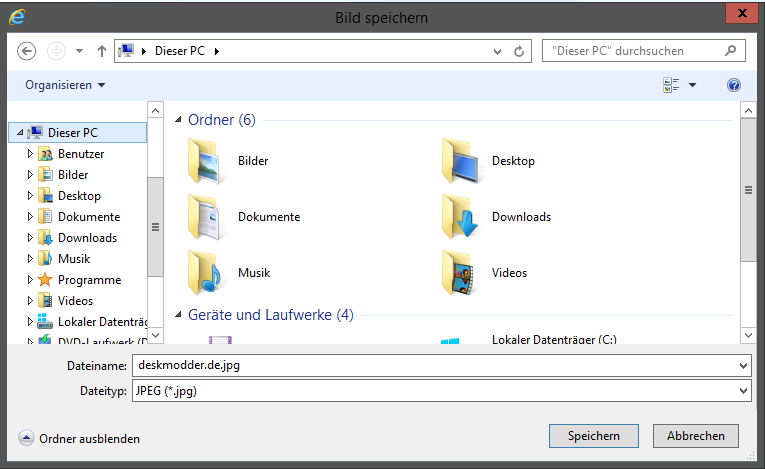Open the Dateiname dropdown arrow
765x469 pixels.
click(x=743, y=366)
